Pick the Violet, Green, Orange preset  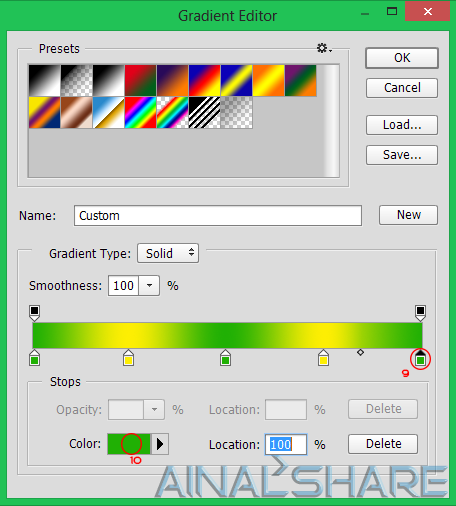tap(300, 81)
